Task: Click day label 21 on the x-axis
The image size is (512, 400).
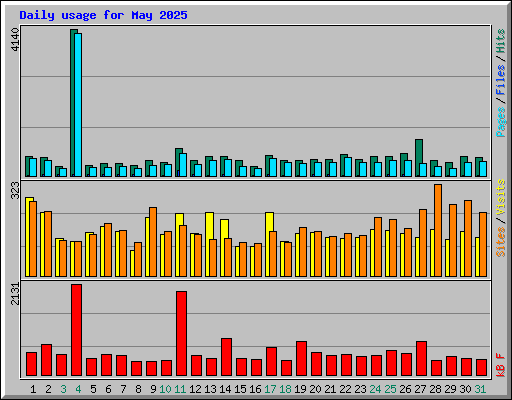Action: pos(330,389)
